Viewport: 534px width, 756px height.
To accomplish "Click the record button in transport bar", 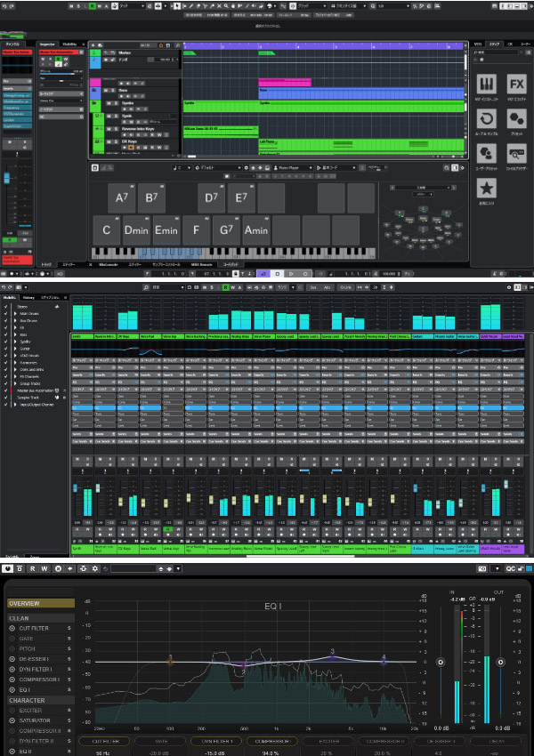I will (305, 273).
